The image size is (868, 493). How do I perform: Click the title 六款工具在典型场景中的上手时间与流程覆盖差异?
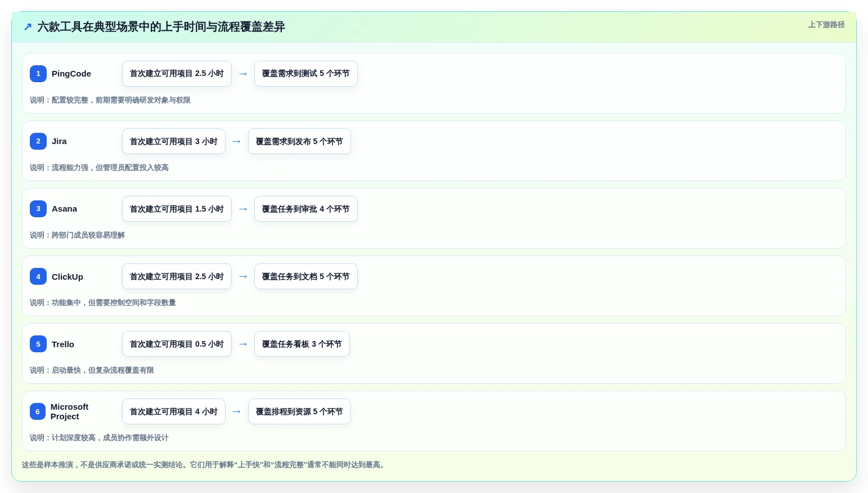[161, 26]
